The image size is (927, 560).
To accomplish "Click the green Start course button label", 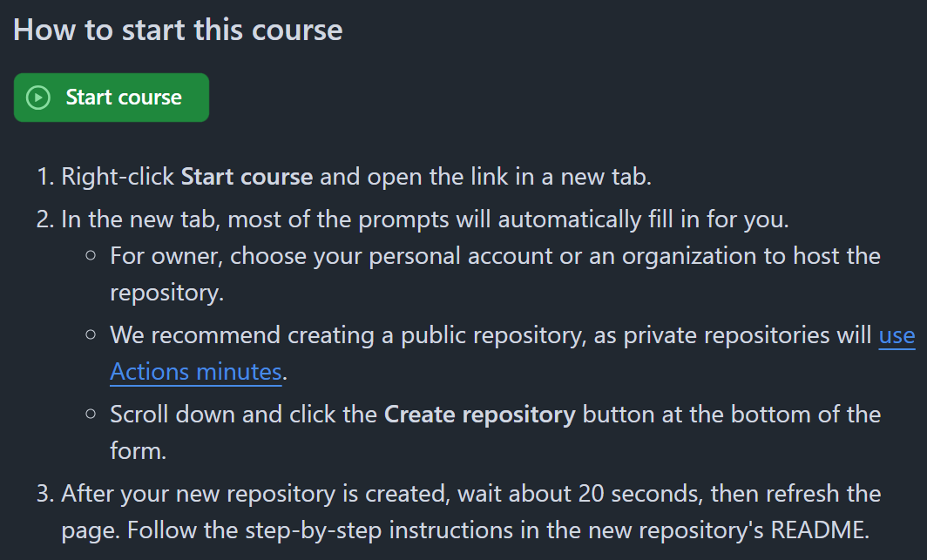I will coord(124,98).
